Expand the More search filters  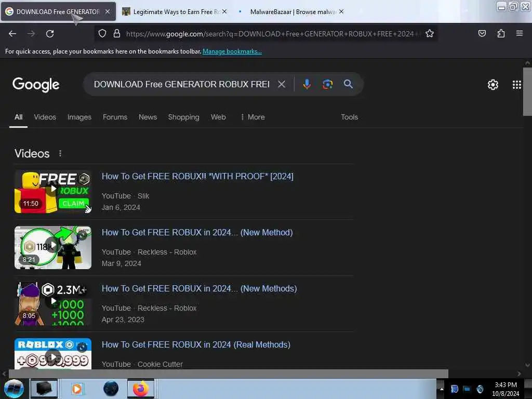252,117
